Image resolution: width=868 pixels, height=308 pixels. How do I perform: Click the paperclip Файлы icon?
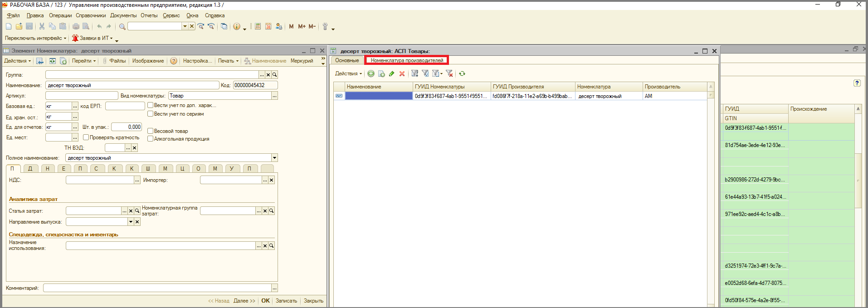105,61
